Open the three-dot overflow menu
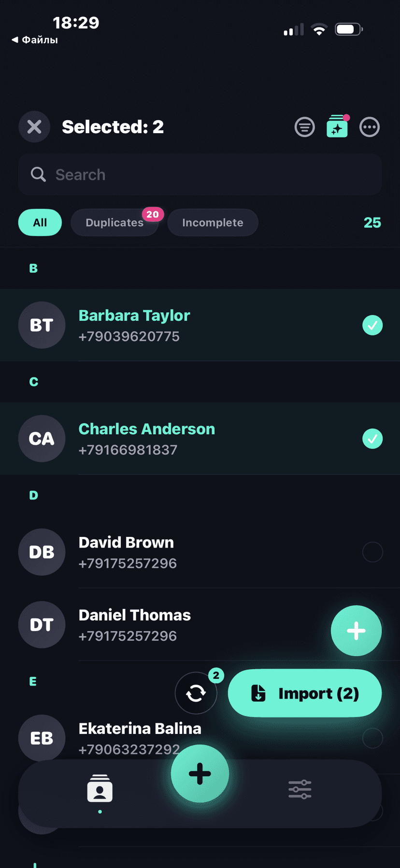Screen dimensions: 400x868 (369, 126)
